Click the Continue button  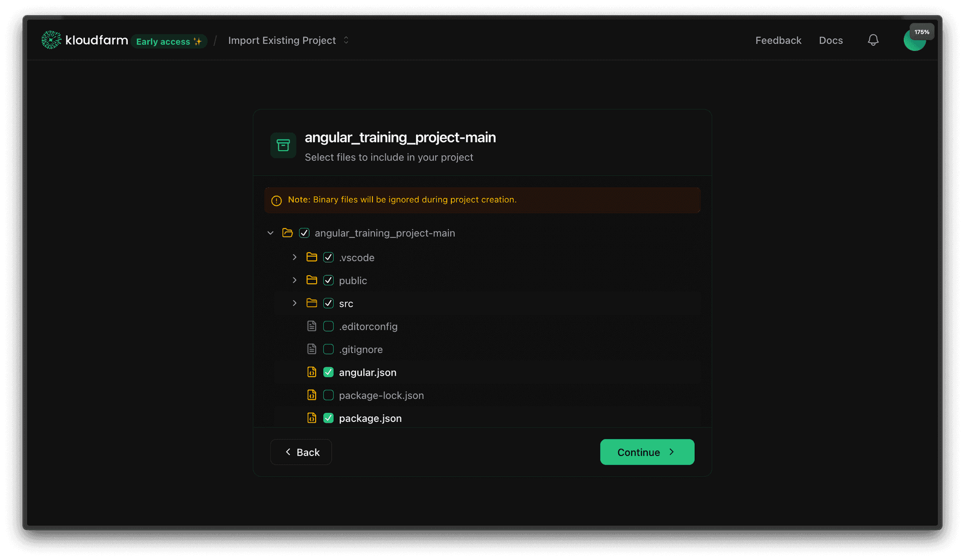point(647,452)
